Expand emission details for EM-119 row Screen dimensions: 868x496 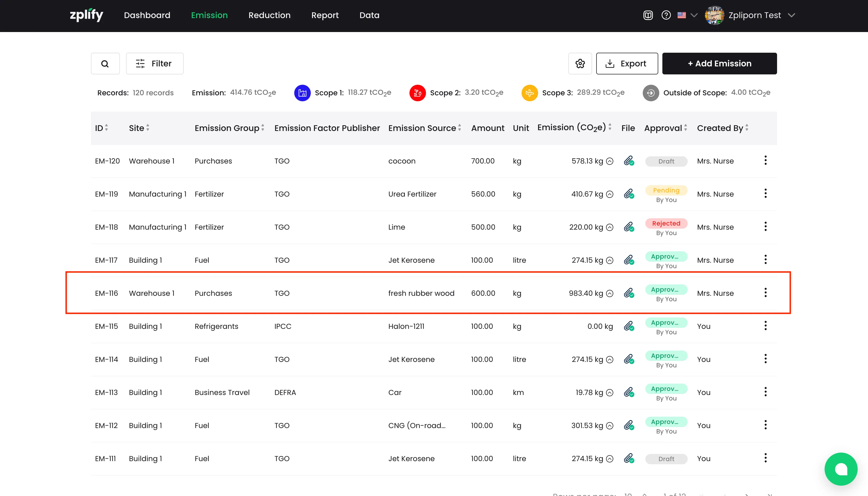point(610,194)
